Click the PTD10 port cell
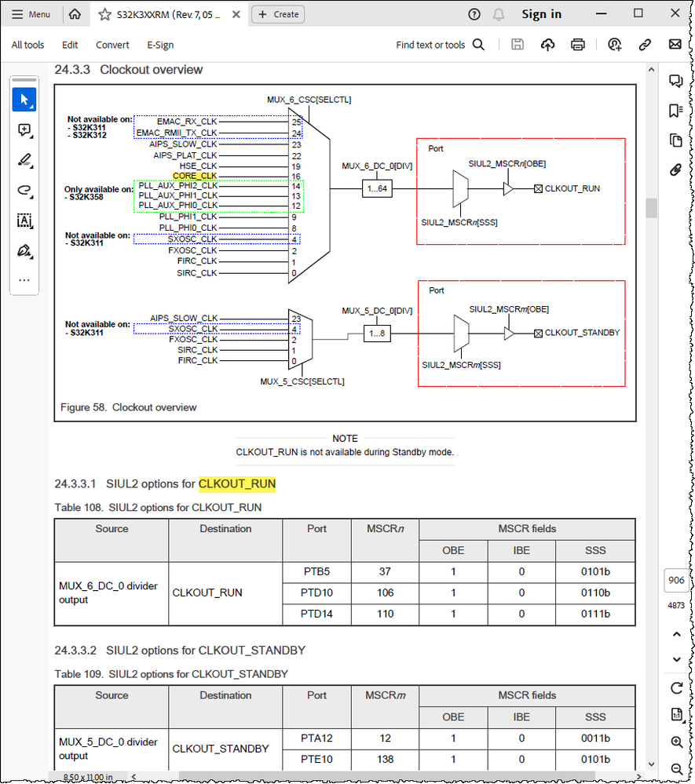This screenshot has width=695, height=784. point(316,593)
